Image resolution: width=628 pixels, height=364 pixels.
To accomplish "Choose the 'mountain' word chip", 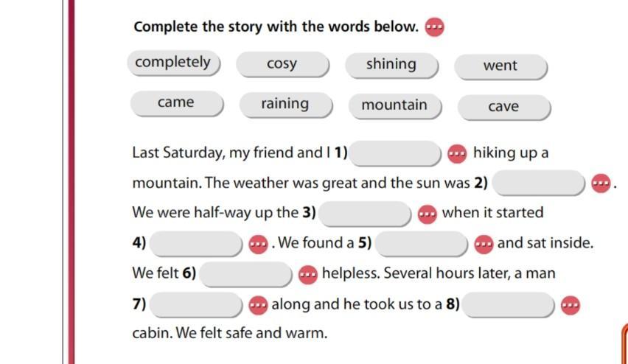I will 394,105.
